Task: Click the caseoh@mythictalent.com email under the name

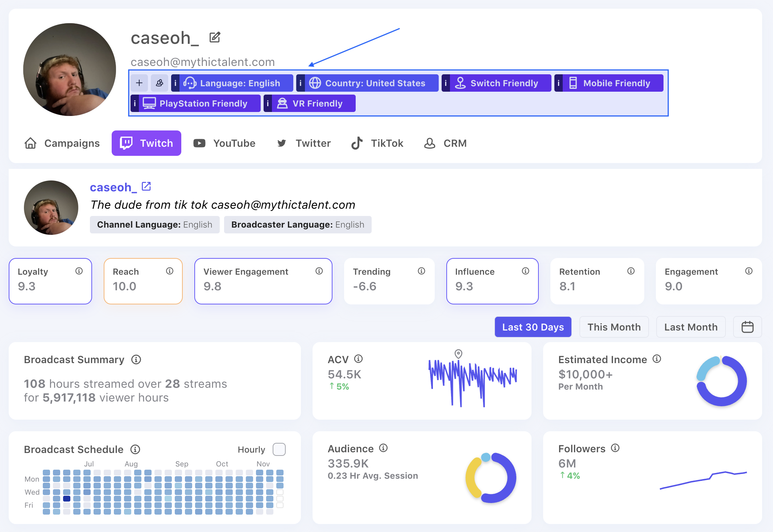Action: tap(203, 62)
